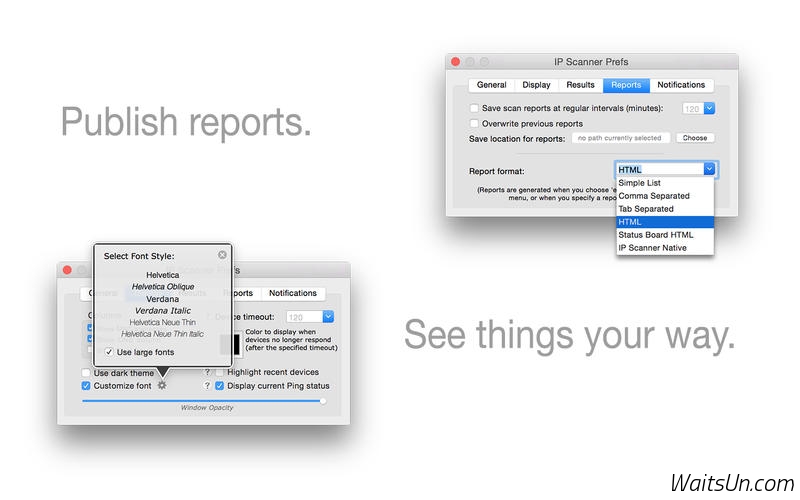Viewport: 800px width, 500px height.
Task: Pick the Verdana font style
Action: point(163,299)
